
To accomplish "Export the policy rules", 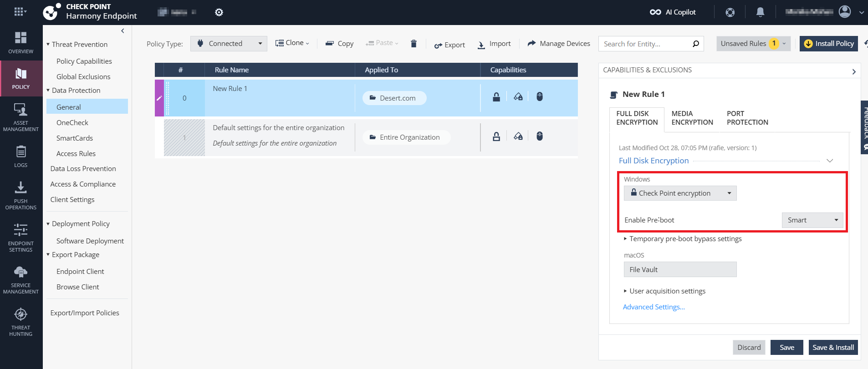I will coord(449,45).
